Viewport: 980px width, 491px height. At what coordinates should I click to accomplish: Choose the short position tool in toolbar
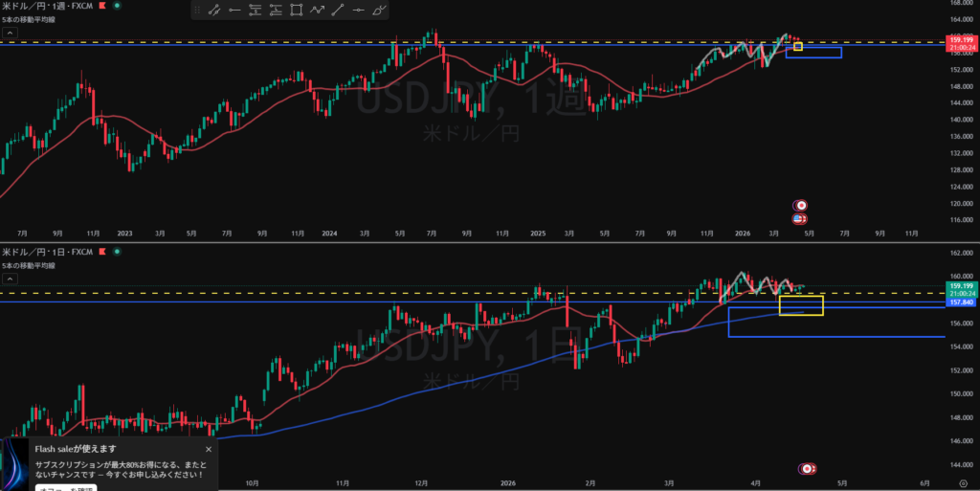278,11
